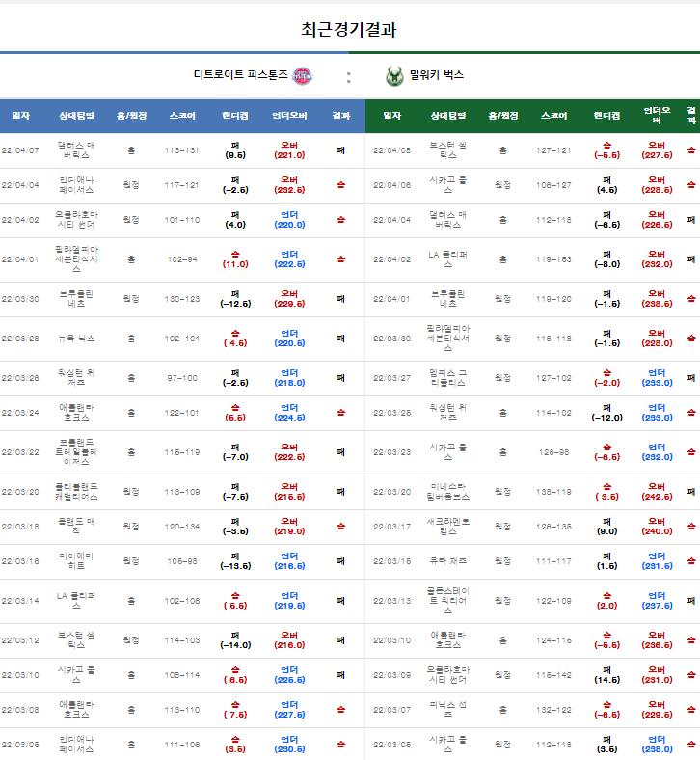Click the 최근경기결과 page title
Image resolution: width=700 pixels, height=760 pixels.
point(349,30)
